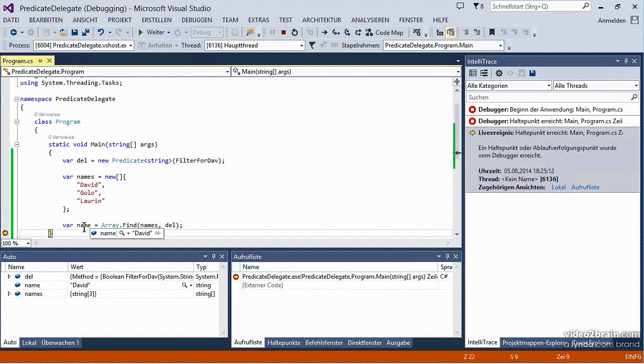Pin the name datatip to source

(x=158, y=233)
